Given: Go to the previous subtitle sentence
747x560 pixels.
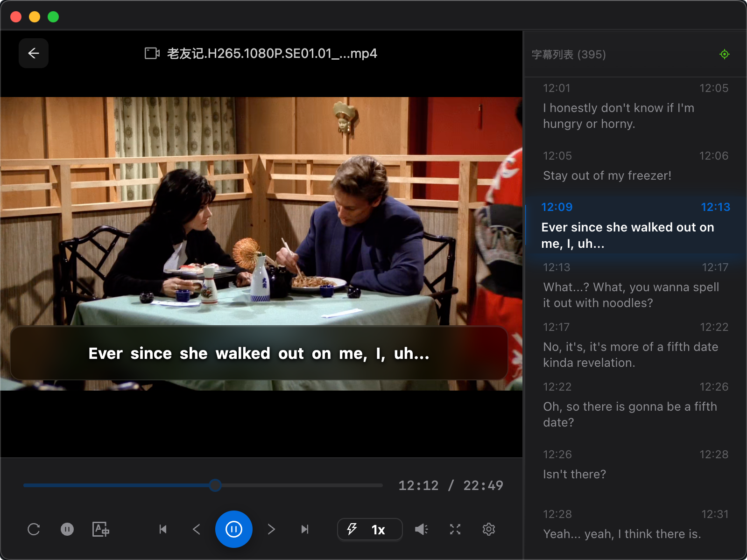Looking at the screenshot, I should click(x=197, y=529).
